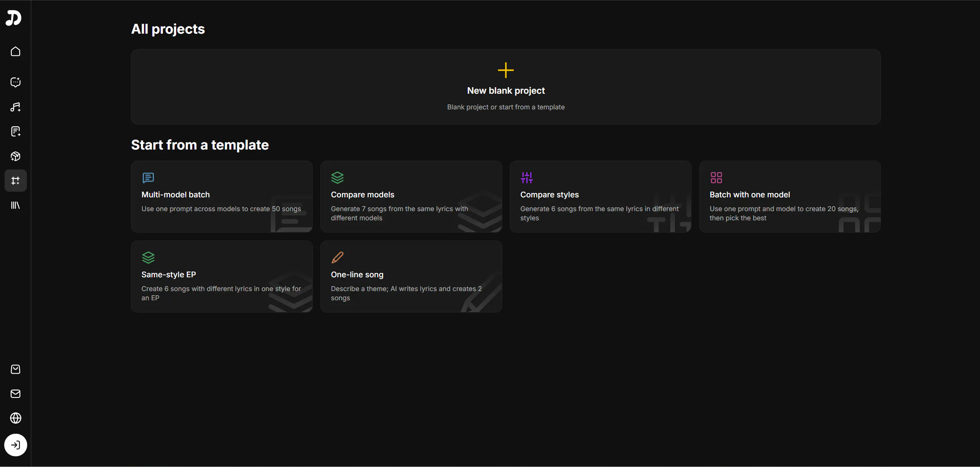The image size is (980, 467).
Task: Click 'Blank project or start from a template' text
Action: tap(506, 107)
